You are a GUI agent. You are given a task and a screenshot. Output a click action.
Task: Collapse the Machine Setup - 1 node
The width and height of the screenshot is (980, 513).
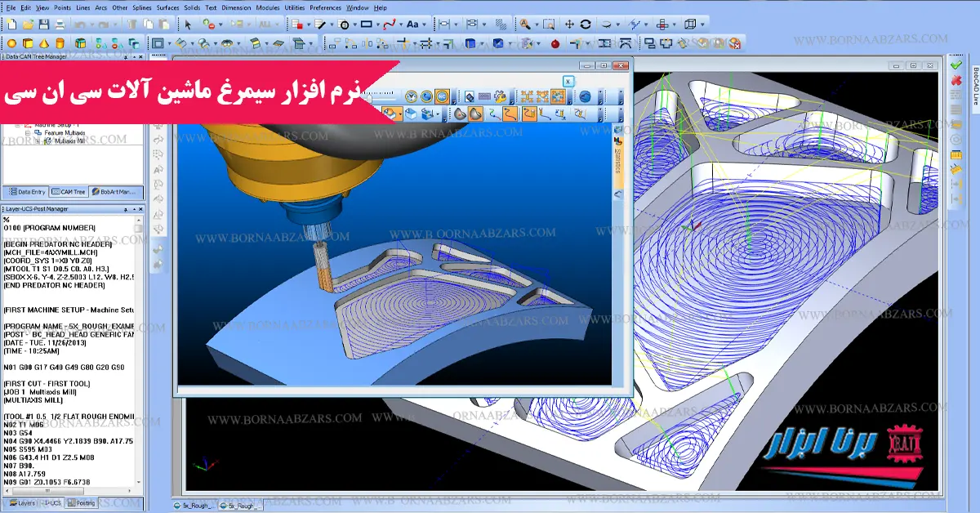(x=18, y=125)
